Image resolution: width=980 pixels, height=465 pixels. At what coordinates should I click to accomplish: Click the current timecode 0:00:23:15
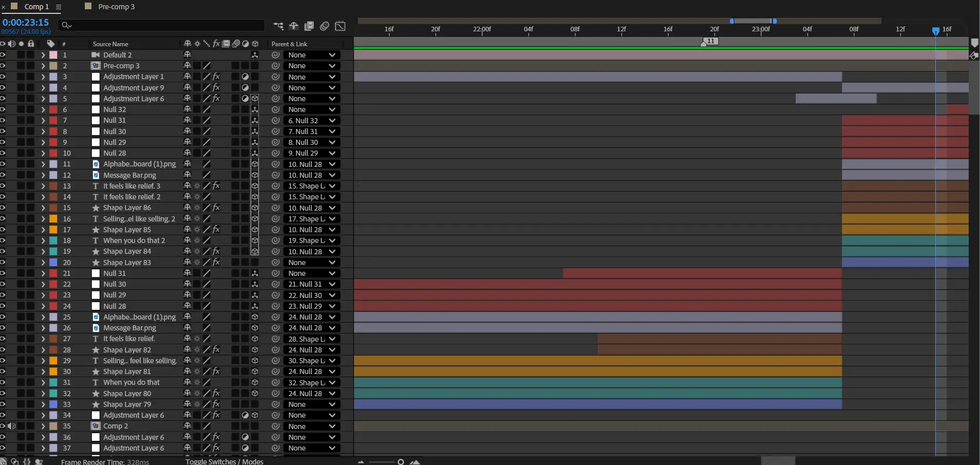(x=26, y=23)
